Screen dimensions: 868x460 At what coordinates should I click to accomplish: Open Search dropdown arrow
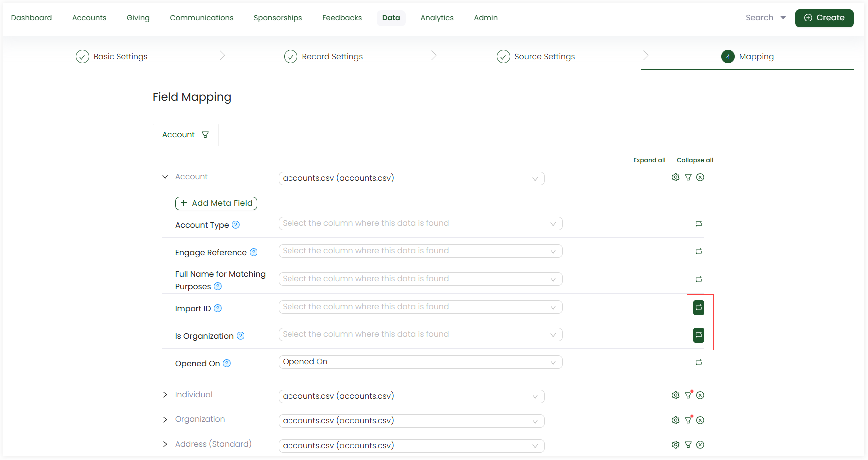(783, 18)
